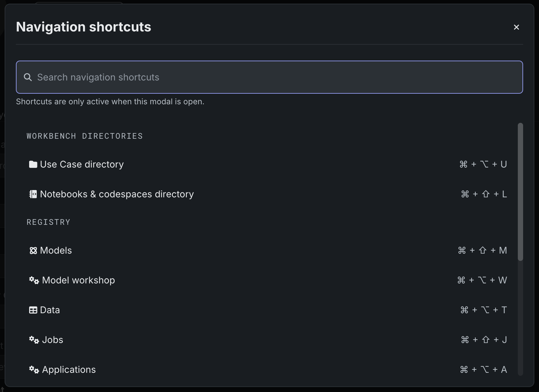Click the Jobs gears icon
This screenshot has height=392, width=539.
pyautogui.click(x=34, y=340)
